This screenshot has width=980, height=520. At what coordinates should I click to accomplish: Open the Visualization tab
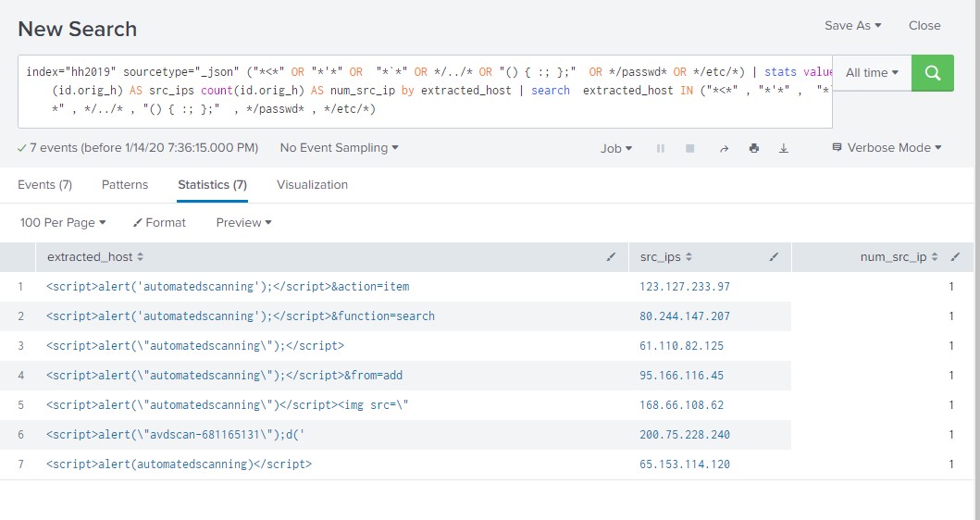(x=312, y=185)
